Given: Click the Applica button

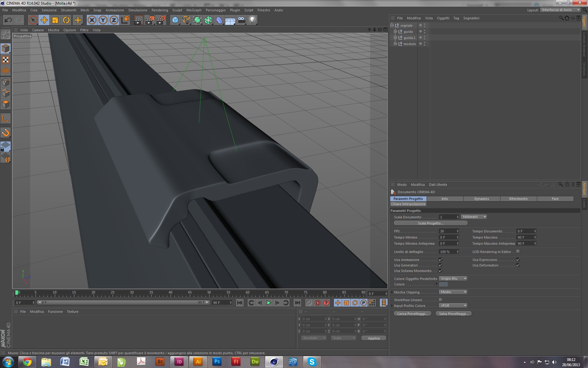Looking at the screenshot, I should pos(374,338).
